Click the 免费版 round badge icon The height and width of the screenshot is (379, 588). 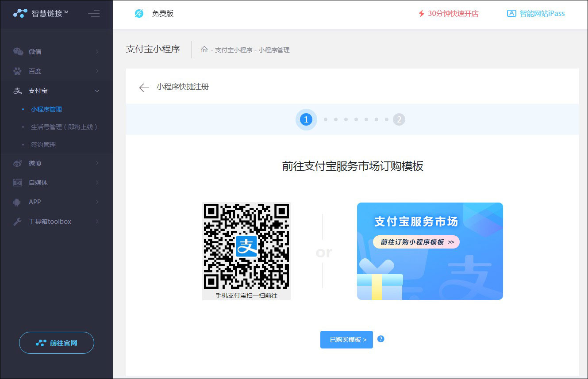[x=139, y=14]
